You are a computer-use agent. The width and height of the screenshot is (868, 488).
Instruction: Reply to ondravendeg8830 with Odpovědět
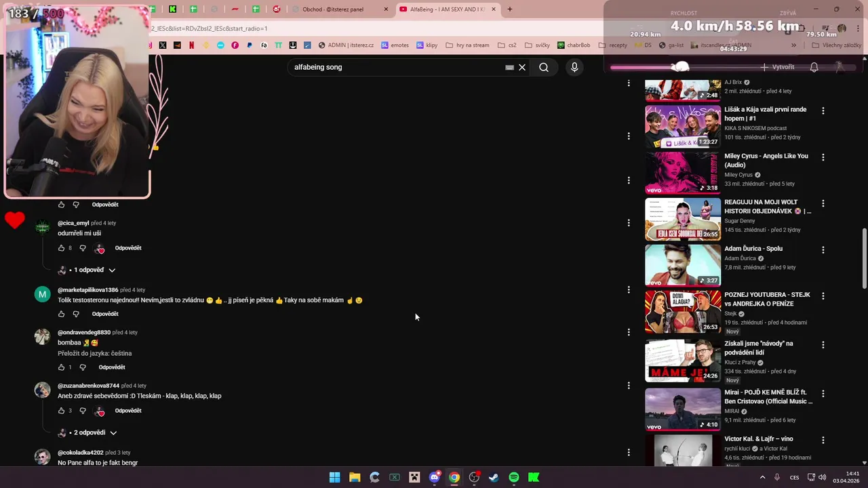[112, 367]
